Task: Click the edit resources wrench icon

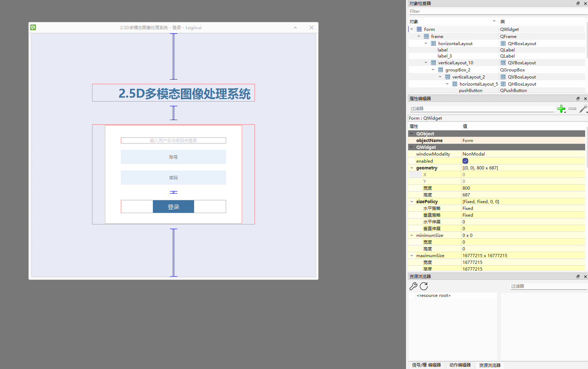Action: [413, 286]
